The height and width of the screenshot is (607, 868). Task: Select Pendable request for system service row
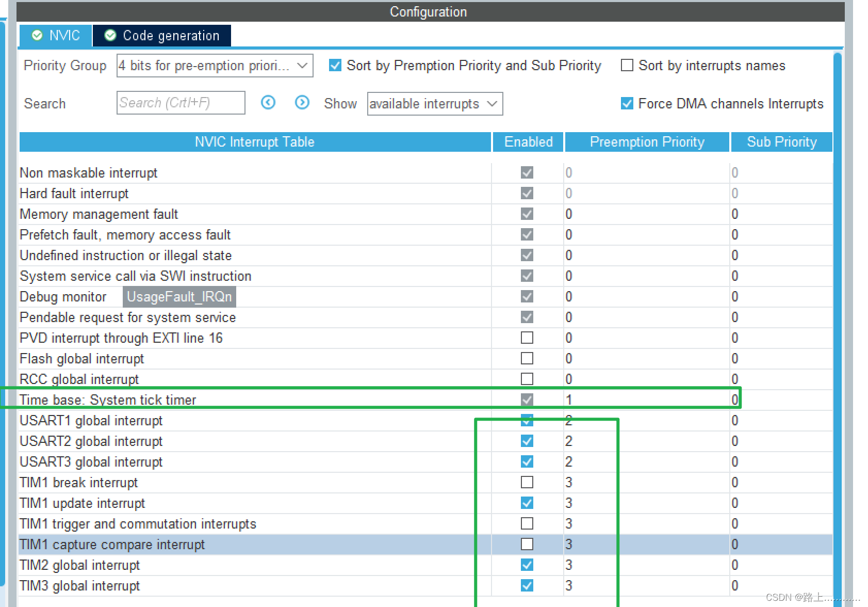[x=425, y=317]
